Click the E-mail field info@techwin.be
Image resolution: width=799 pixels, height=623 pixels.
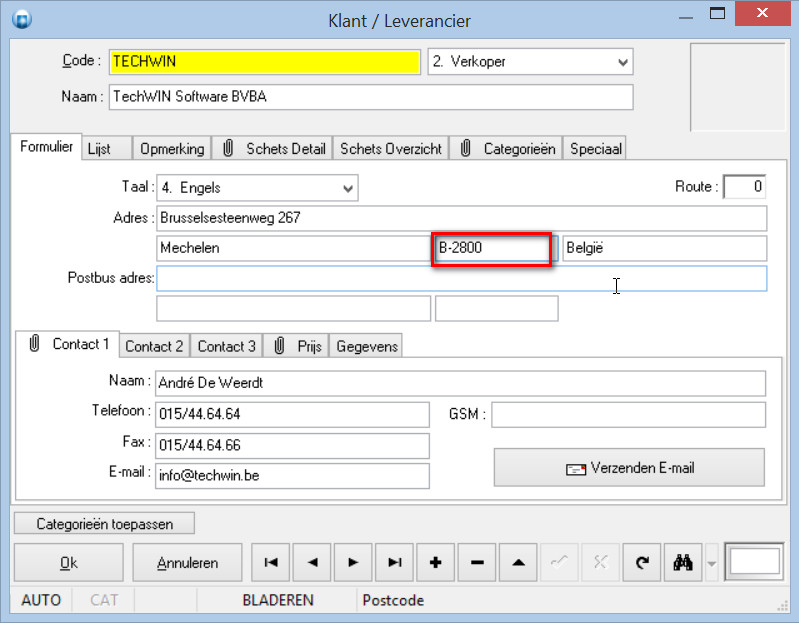click(292, 476)
